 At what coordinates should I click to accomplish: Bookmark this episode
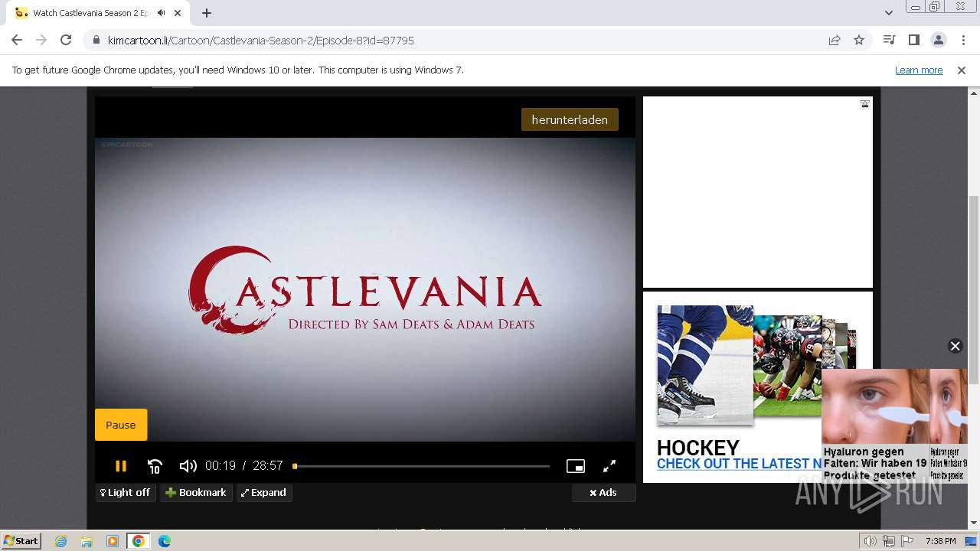click(x=196, y=492)
